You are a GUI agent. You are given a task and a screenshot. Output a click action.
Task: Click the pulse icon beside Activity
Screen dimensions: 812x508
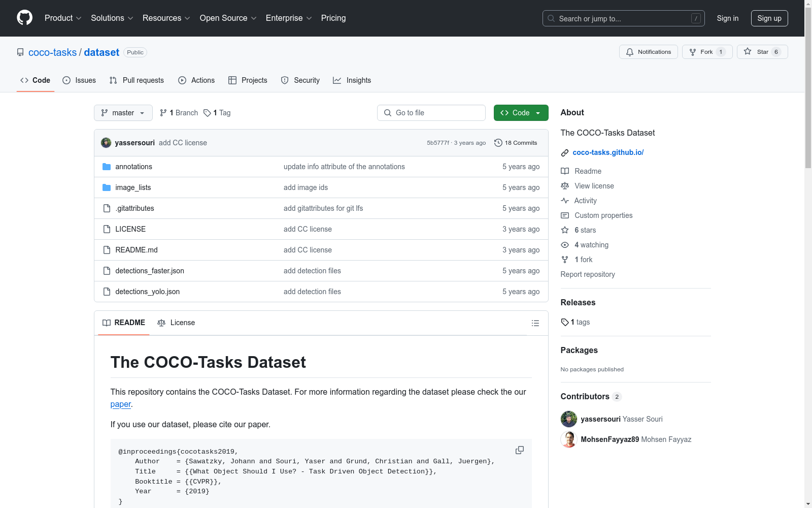[565, 201]
